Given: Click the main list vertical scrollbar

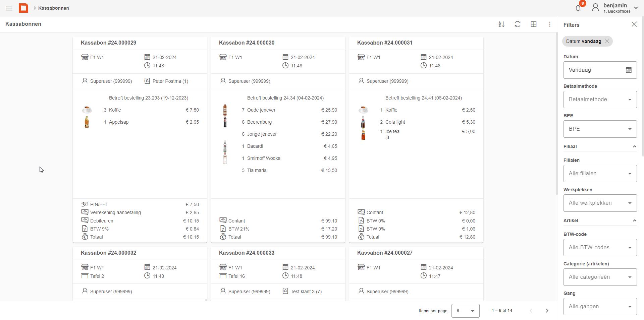Looking at the screenshot, I should (x=556, y=114).
